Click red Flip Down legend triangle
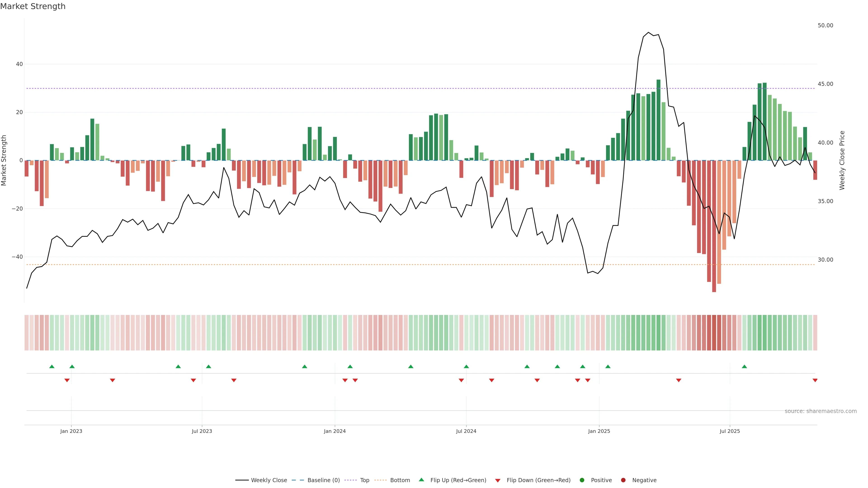Screen dimensions: 868x488 (498, 481)
